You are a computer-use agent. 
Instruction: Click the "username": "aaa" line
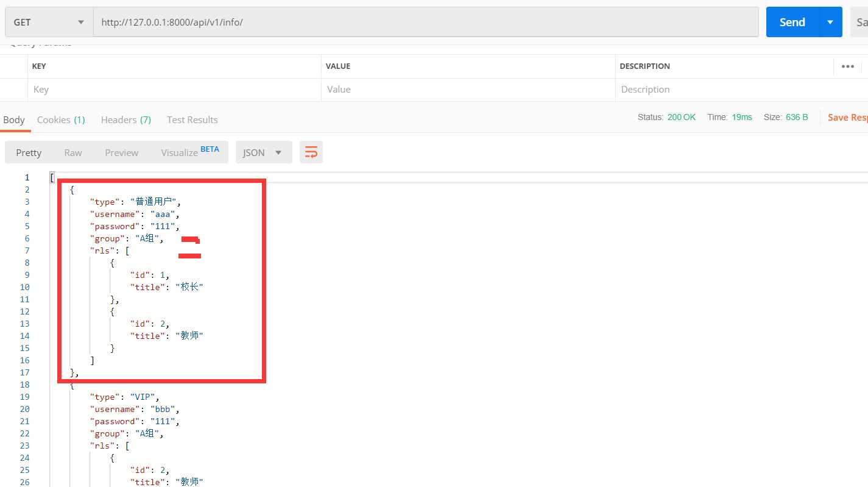click(x=135, y=214)
